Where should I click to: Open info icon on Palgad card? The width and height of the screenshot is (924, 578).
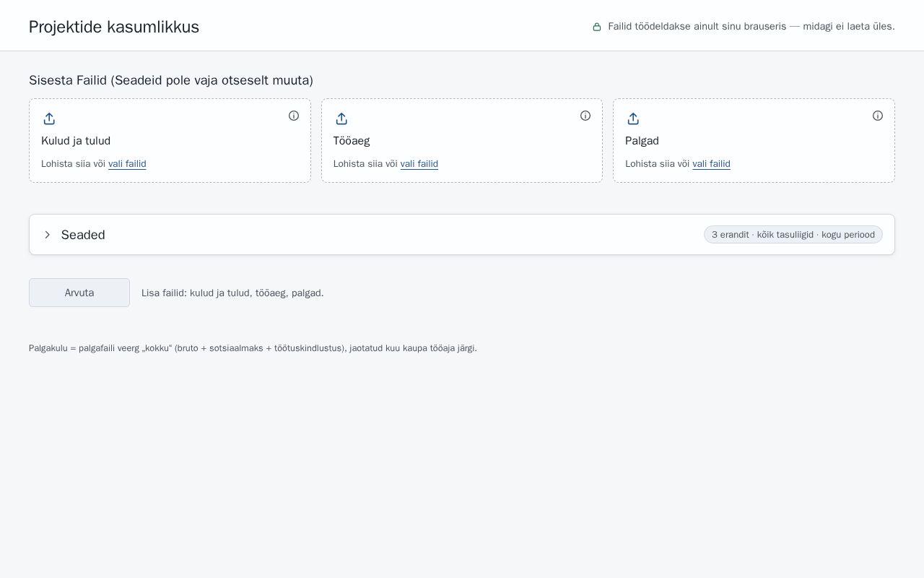[x=878, y=116]
